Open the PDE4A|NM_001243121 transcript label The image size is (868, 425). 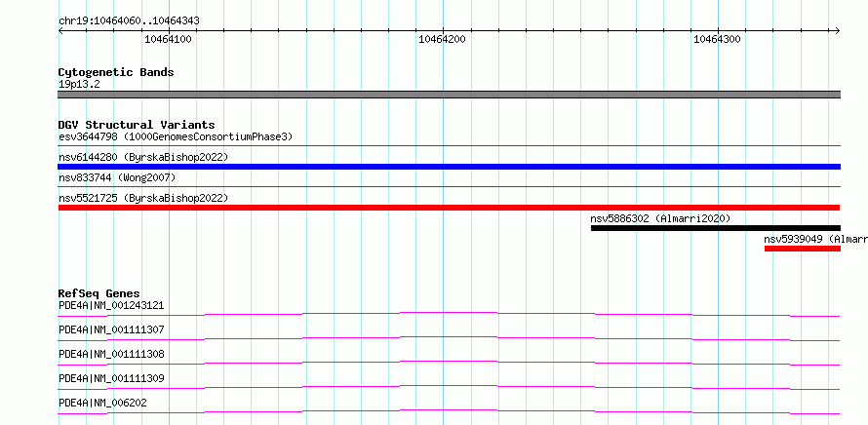[111, 305]
